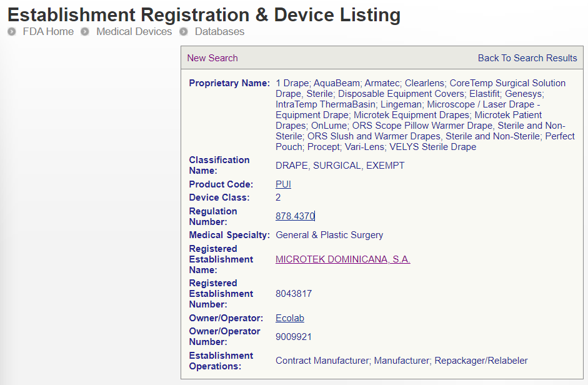Select the Owner/Operator label

[x=226, y=318]
